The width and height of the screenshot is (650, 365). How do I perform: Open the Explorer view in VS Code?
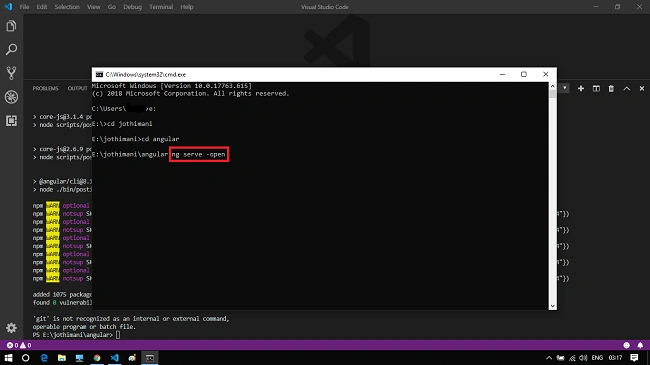point(11,26)
